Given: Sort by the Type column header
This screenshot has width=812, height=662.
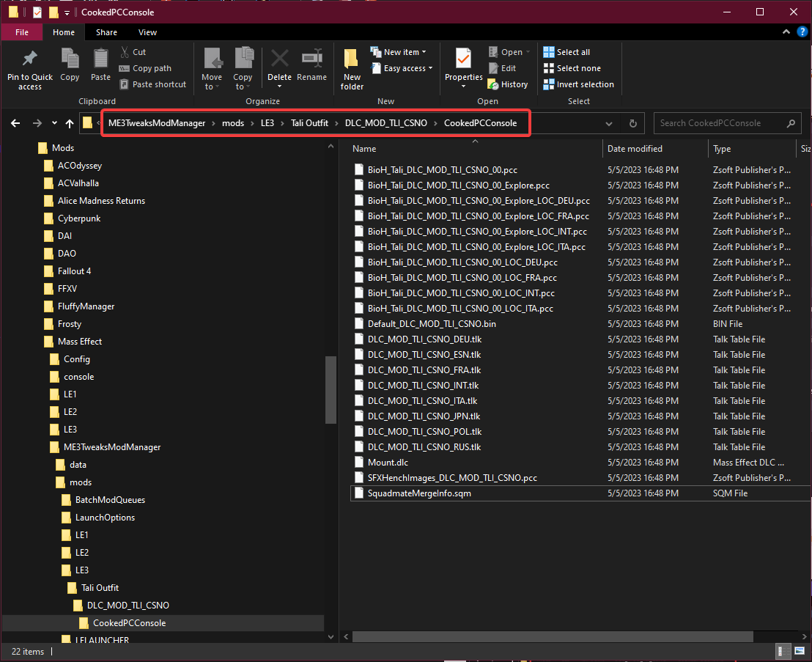Looking at the screenshot, I should (722, 149).
